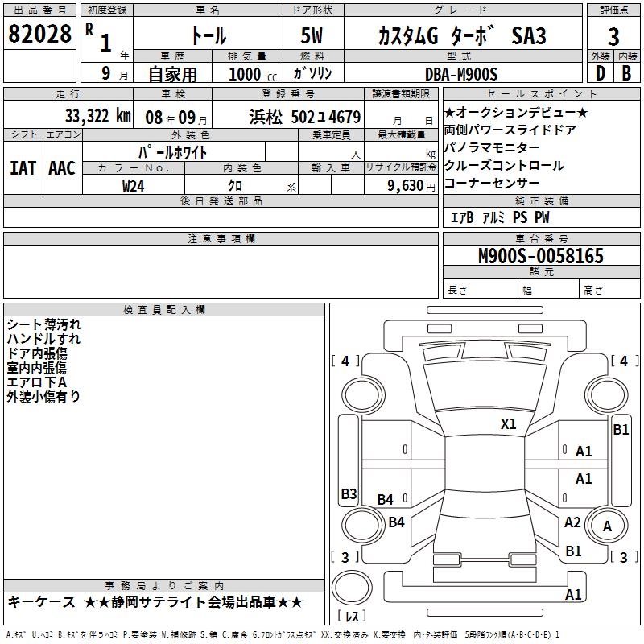Click the X1 mark on the windshield
This screenshot has height=644, width=644.
509,423
